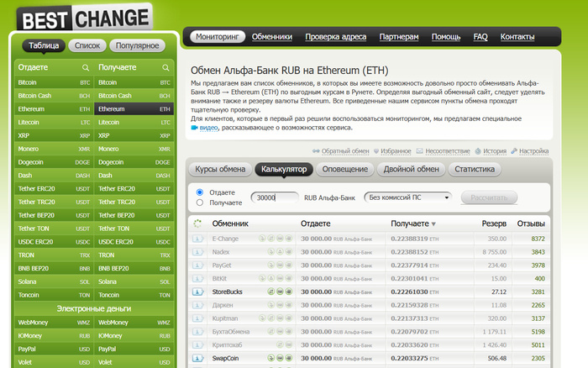Select PayPal in the Отдаете column
The image size is (588, 368).
[54, 349]
